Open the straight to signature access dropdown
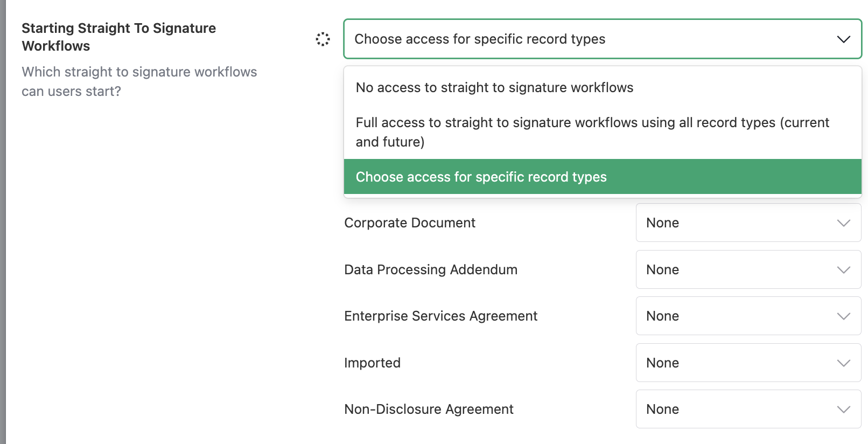This screenshot has height=444, width=868. 603,39
